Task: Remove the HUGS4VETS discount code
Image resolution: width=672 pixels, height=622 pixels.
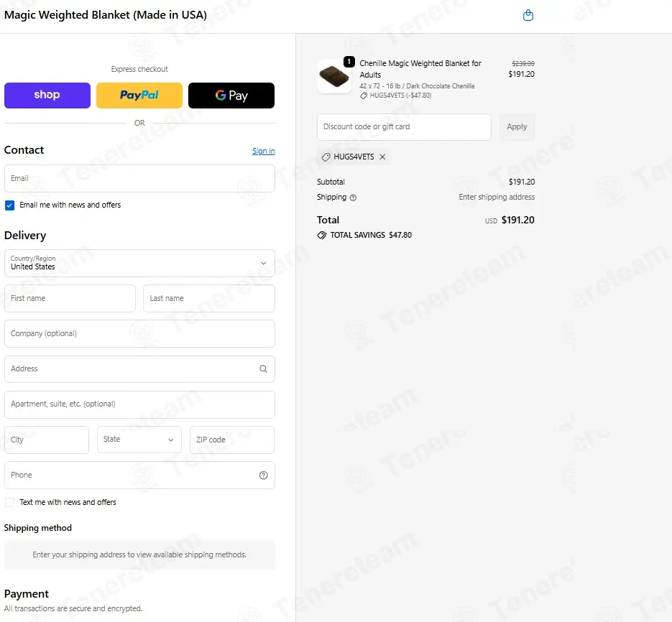Action: pos(382,157)
